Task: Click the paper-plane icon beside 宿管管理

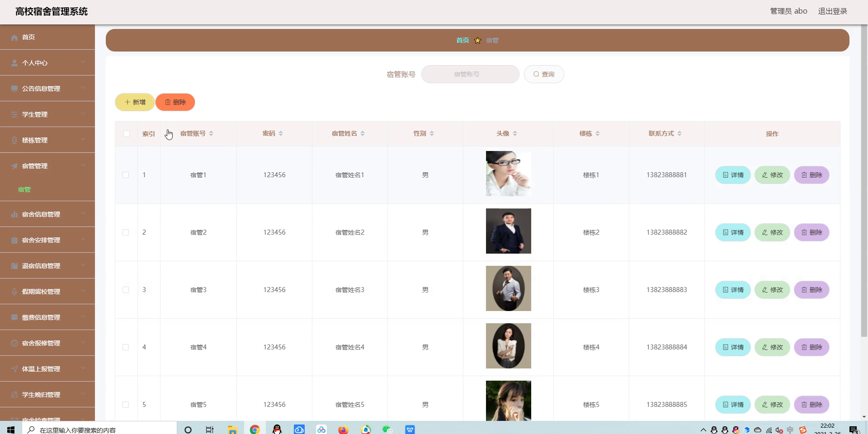Action: tap(14, 166)
